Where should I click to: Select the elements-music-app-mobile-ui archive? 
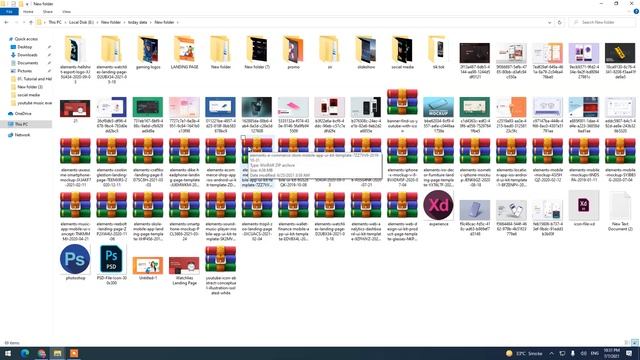pos(75,216)
